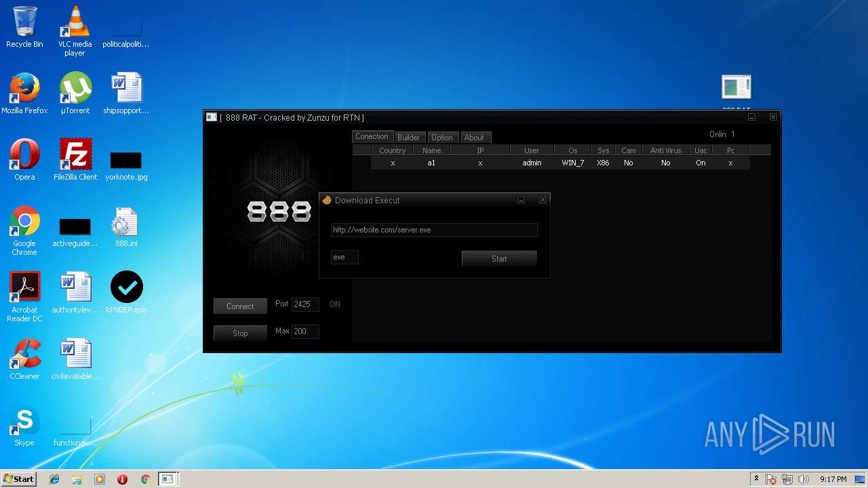Switch to the Builder tab
This screenshot has width=868, height=488.
408,137
